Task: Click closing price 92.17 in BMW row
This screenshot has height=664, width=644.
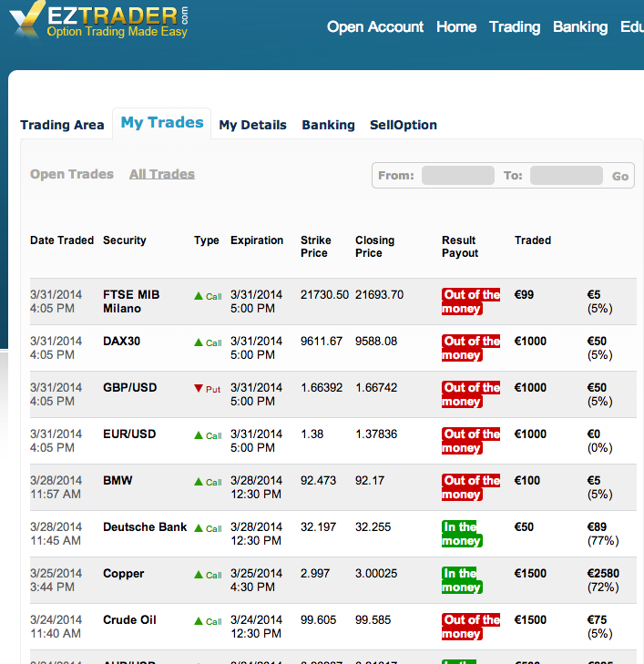Action: [370, 481]
